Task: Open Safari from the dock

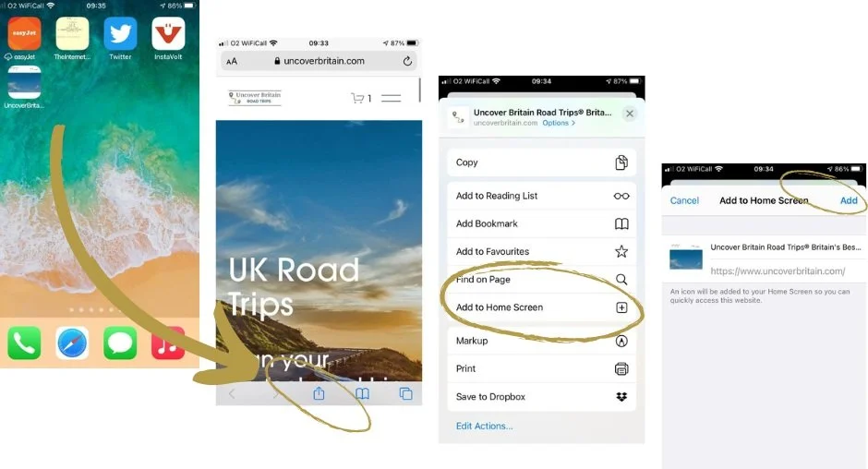Action: [72, 343]
